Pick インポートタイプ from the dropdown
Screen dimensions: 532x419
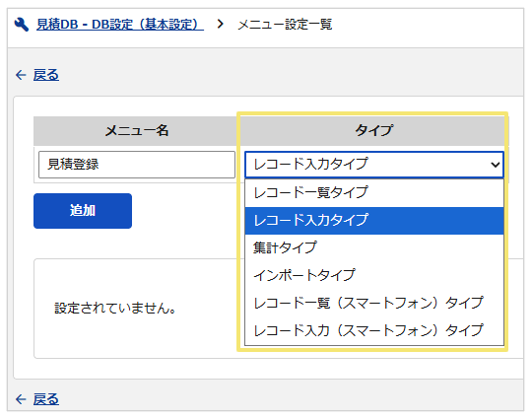(x=374, y=275)
